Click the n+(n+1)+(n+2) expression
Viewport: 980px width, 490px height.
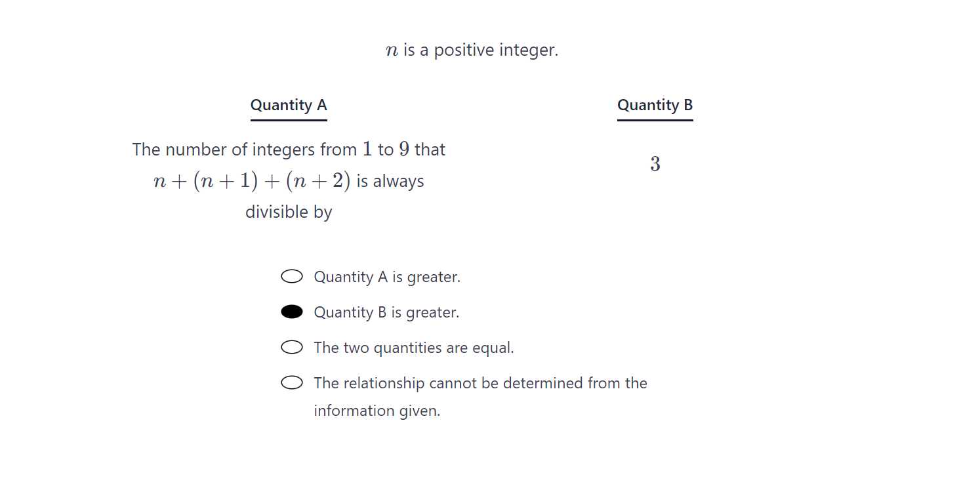click(253, 181)
